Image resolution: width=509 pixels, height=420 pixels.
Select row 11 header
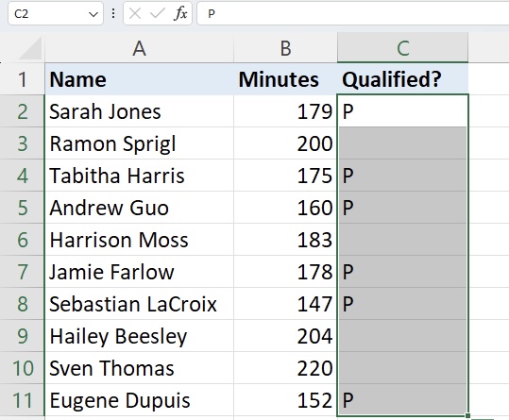(x=22, y=400)
